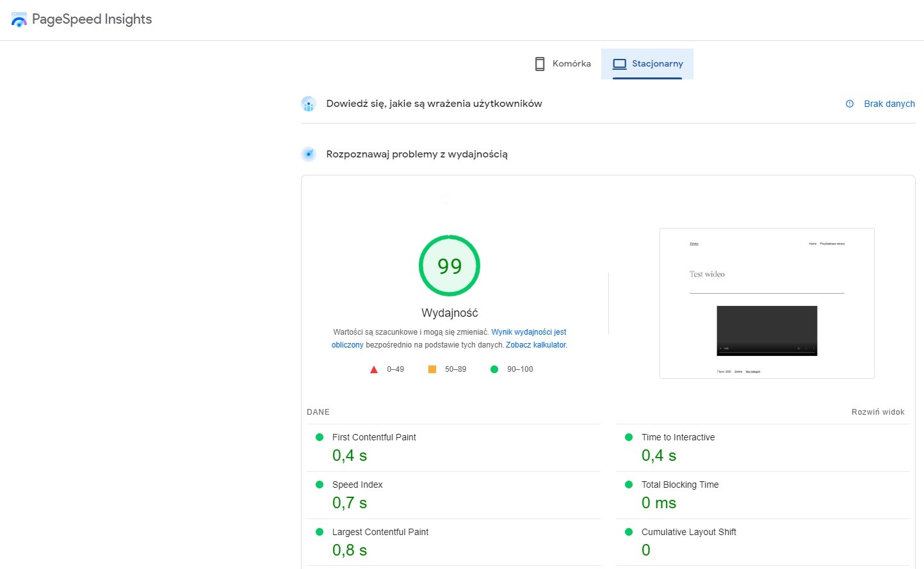This screenshot has height=569, width=924.
Task: Open the Brak danych link
Action: [889, 104]
